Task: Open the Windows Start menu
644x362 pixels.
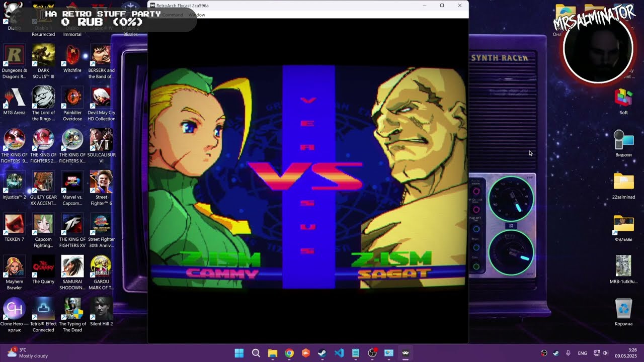Action: [x=239, y=353]
